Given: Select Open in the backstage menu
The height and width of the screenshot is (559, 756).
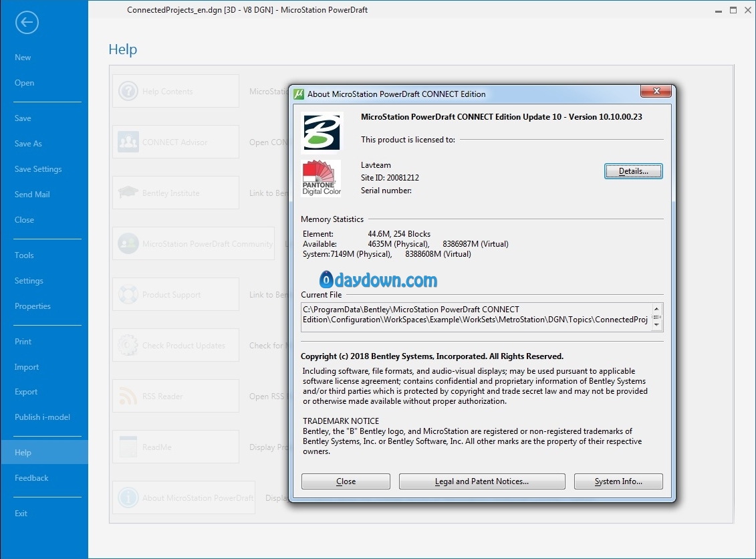Looking at the screenshot, I should coord(24,83).
